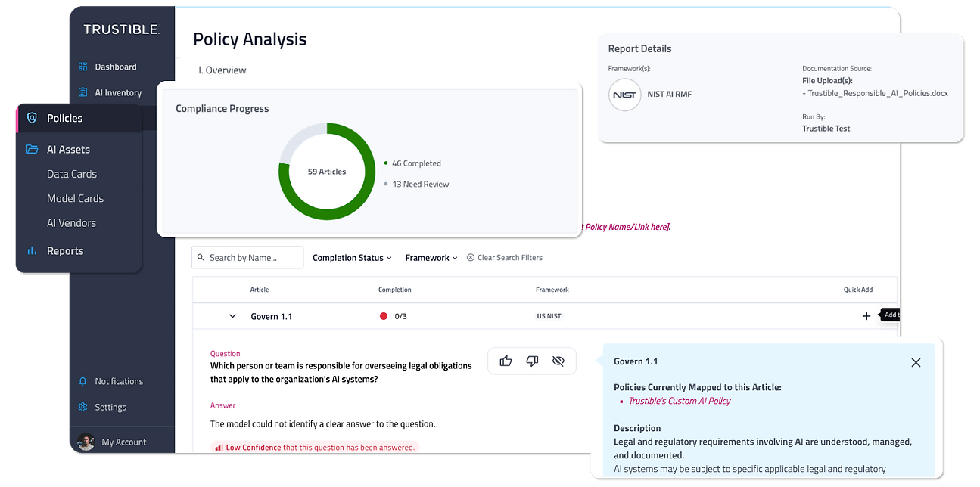Hide question using crossed-eye icon
The image size is (980, 487).
558,361
